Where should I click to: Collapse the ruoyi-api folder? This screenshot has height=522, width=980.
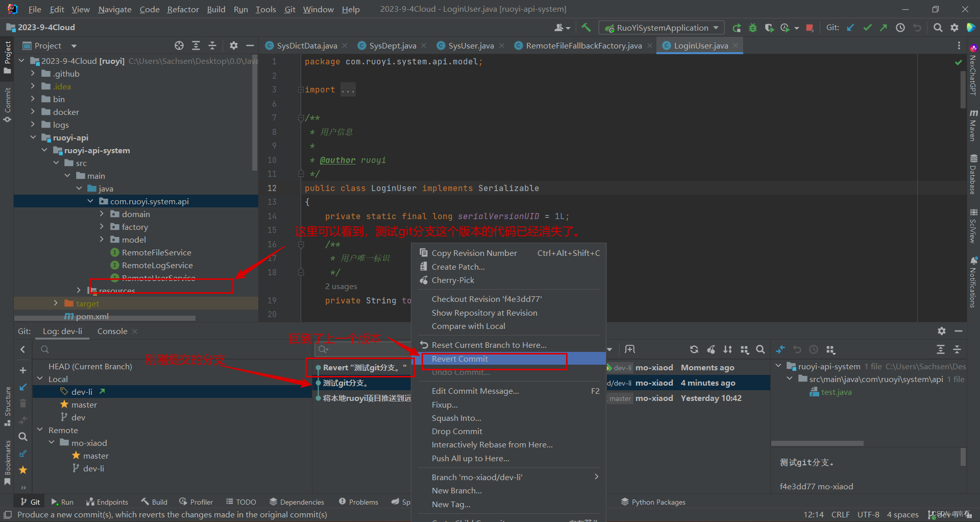point(33,137)
